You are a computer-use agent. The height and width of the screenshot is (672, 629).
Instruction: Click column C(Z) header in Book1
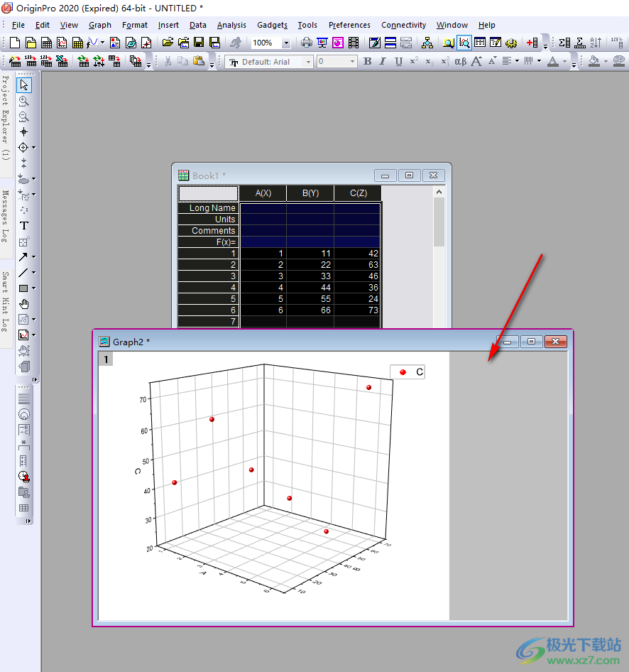click(x=357, y=194)
